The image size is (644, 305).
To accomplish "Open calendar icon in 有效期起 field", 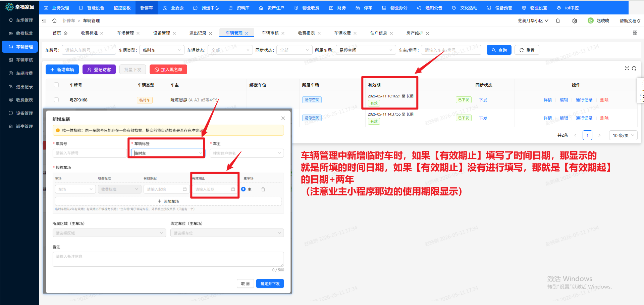I will point(184,189).
